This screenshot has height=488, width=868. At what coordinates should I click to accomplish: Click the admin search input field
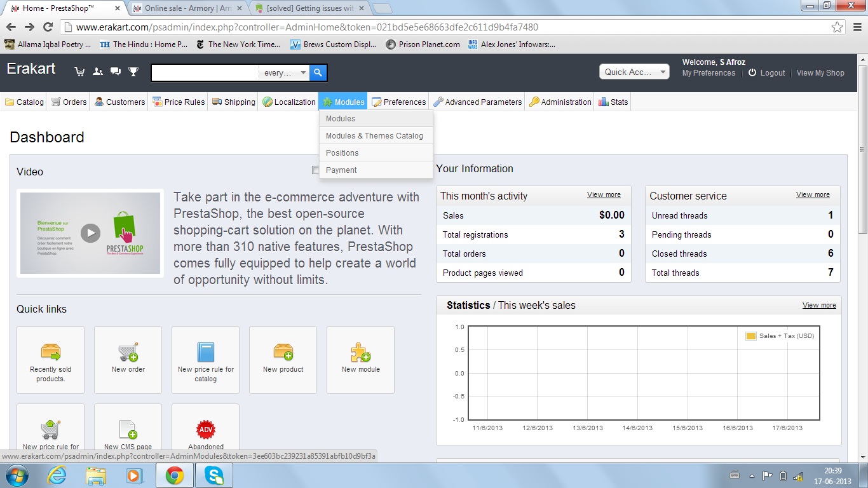(x=205, y=72)
